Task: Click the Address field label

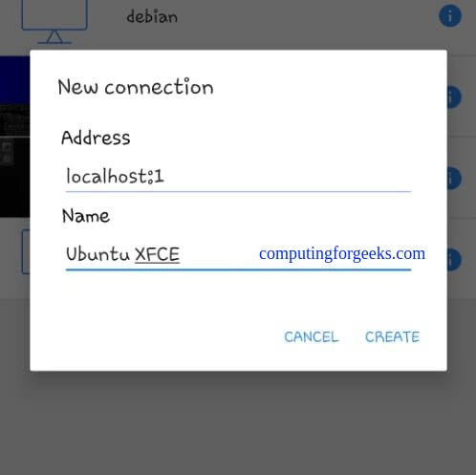Action: [96, 138]
